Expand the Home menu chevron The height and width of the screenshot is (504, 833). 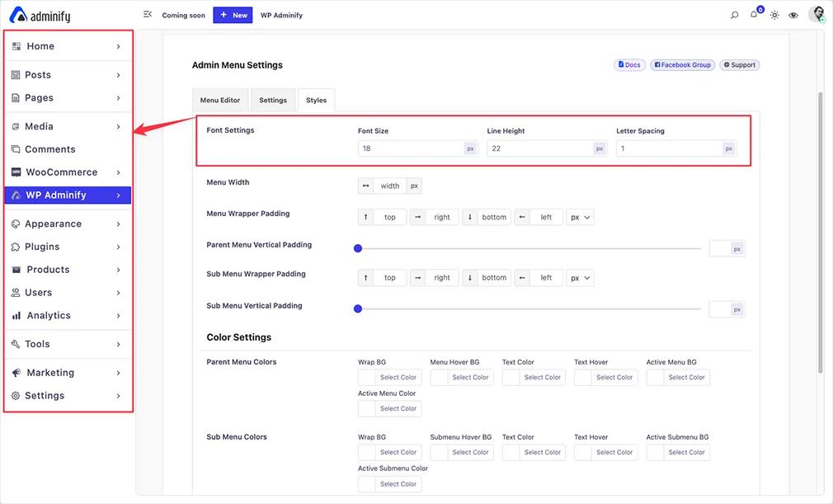click(119, 46)
